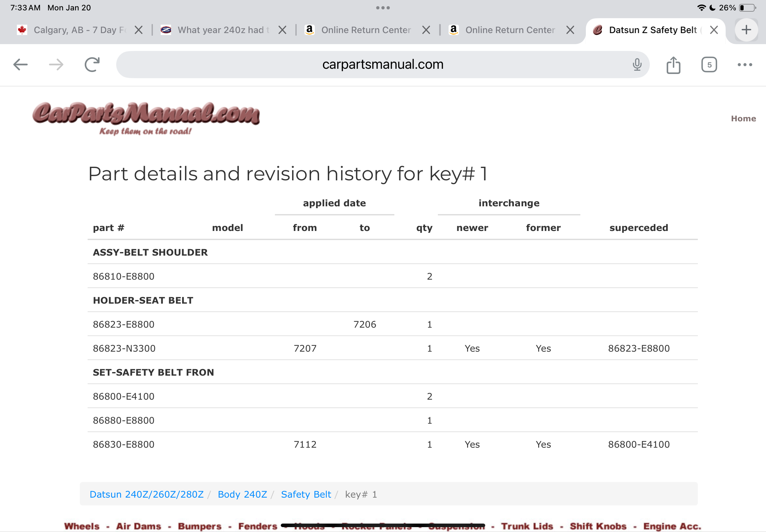Click the HOLDER-SEAT BELT heading row

[x=392, y=300]
